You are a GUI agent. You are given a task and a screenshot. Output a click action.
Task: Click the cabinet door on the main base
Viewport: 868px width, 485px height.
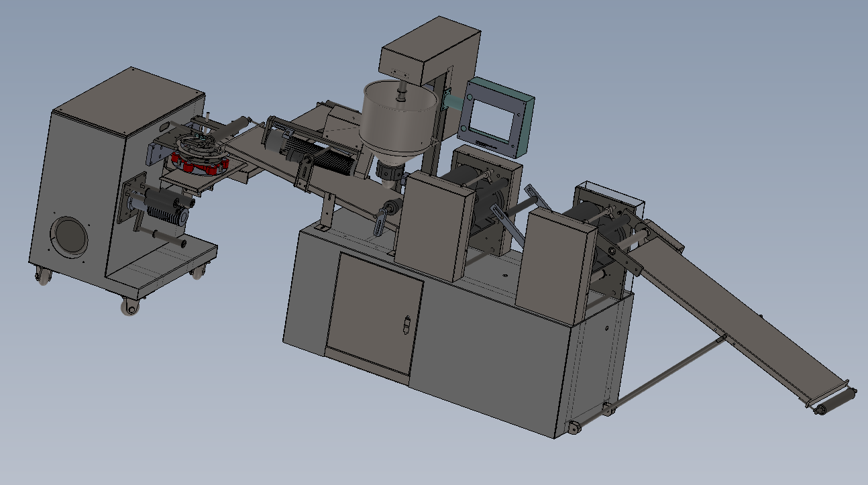point(374,314)
